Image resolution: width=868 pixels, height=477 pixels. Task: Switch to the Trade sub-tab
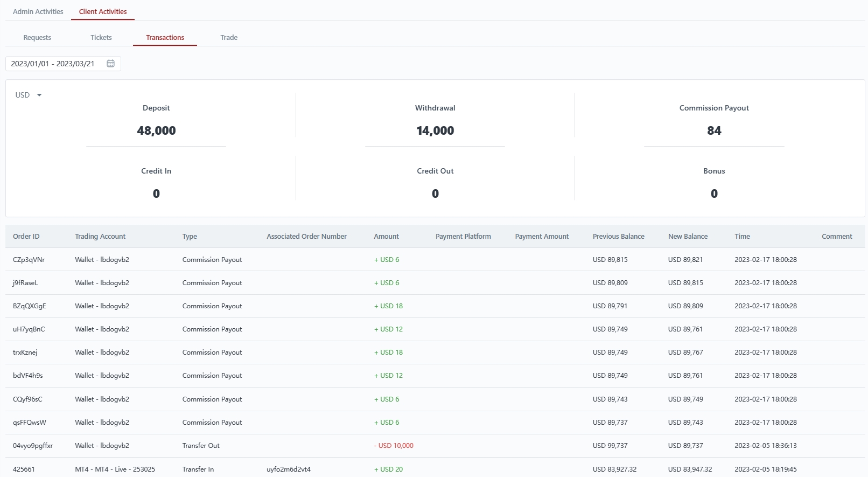click(229, 37)
